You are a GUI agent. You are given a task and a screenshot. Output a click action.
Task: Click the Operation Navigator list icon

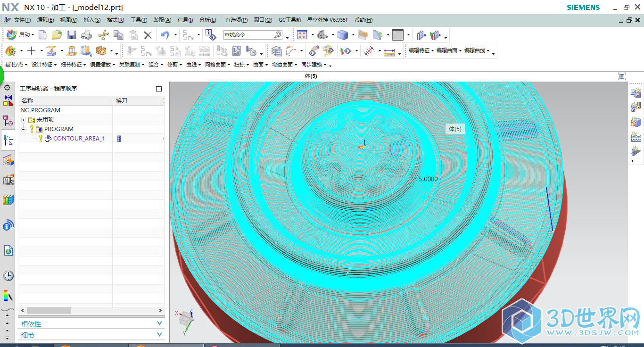tap(276, 50)
